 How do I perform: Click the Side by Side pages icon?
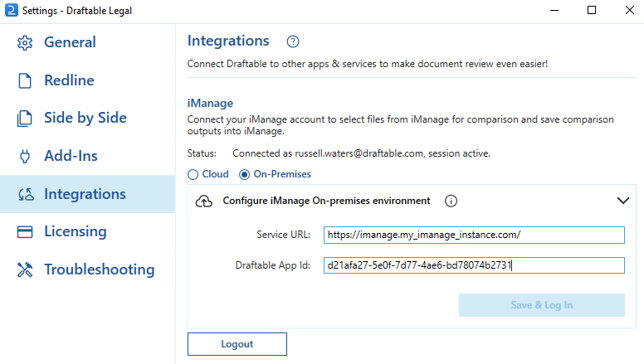point(24,119)
